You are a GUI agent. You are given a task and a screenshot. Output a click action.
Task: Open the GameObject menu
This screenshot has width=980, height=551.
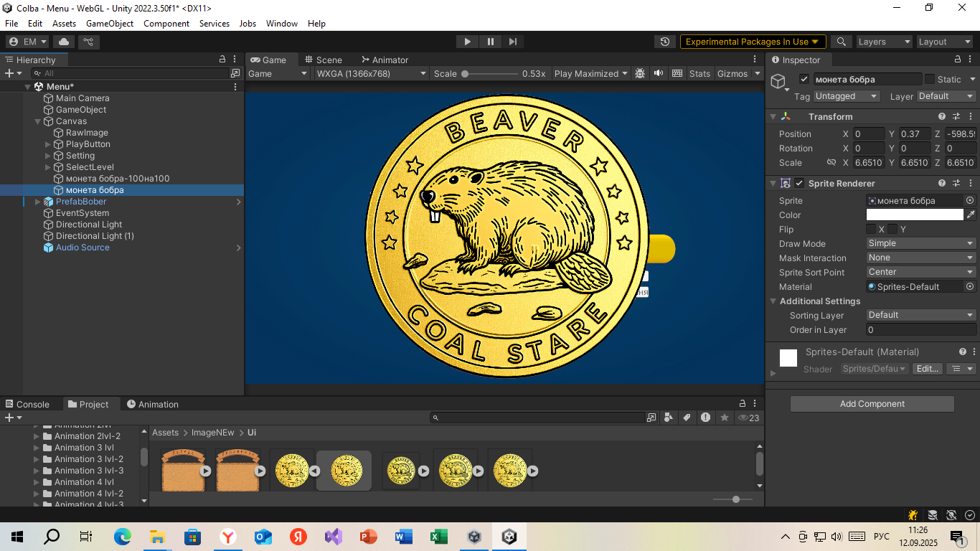(110, 23)
